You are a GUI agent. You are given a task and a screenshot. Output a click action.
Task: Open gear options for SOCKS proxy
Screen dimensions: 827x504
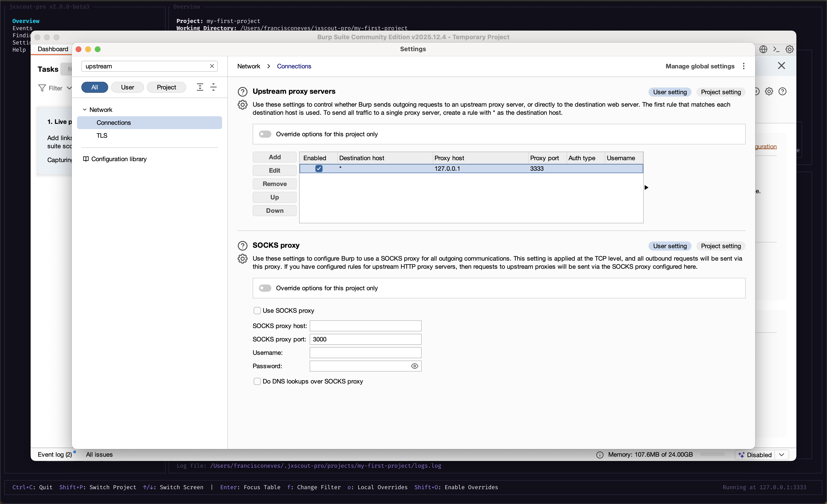pyautogui.click(x=242, y=259)
